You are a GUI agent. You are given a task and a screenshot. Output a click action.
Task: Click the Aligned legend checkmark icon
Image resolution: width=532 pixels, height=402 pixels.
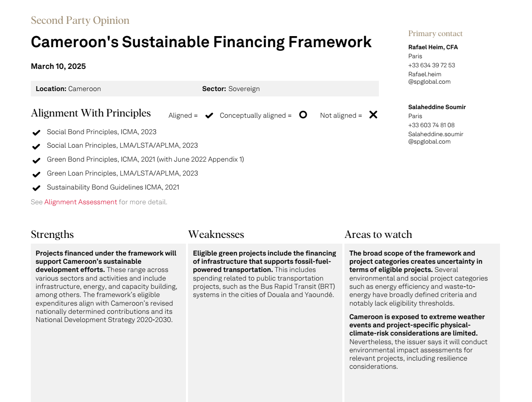pyautogui.click(x=209, y=116)
